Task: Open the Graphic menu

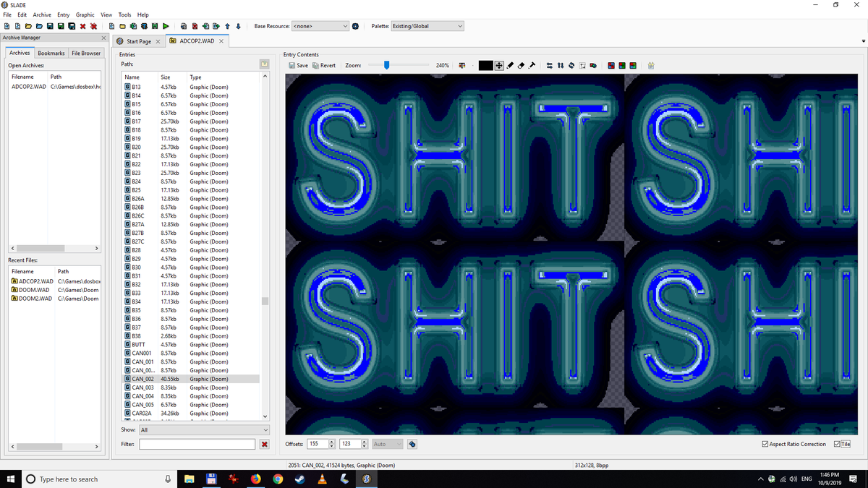Action: 85,14
